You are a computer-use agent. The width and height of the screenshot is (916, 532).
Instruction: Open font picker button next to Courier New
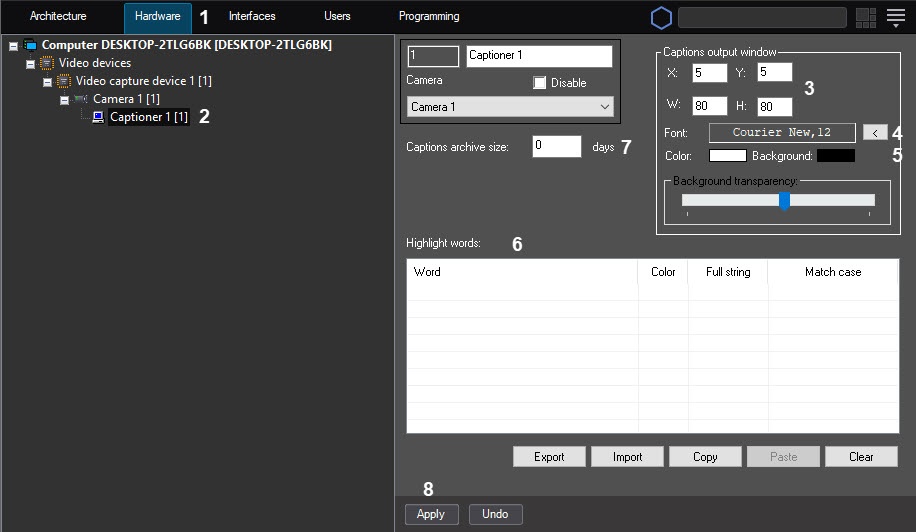(x=874, y=132)
